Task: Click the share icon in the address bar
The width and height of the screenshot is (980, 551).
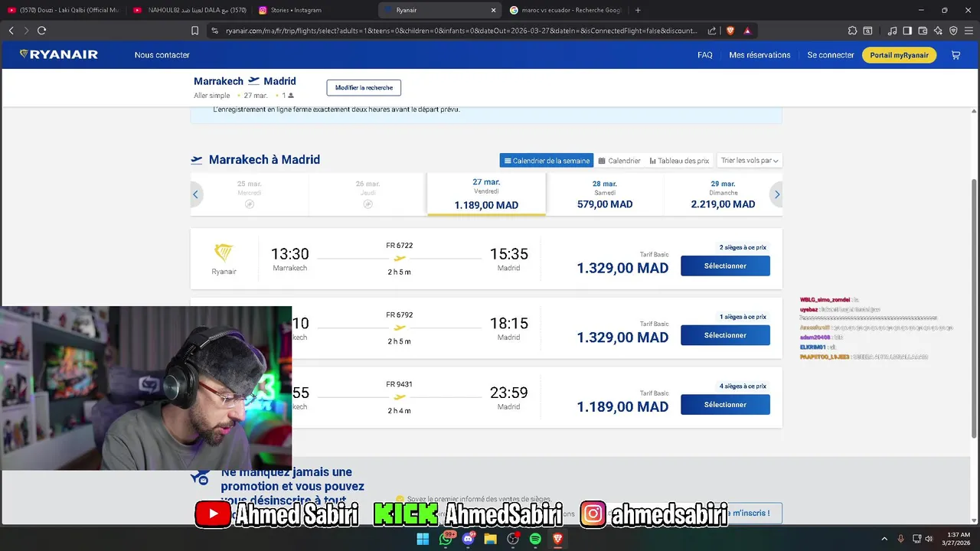Action: coord(712,31)
